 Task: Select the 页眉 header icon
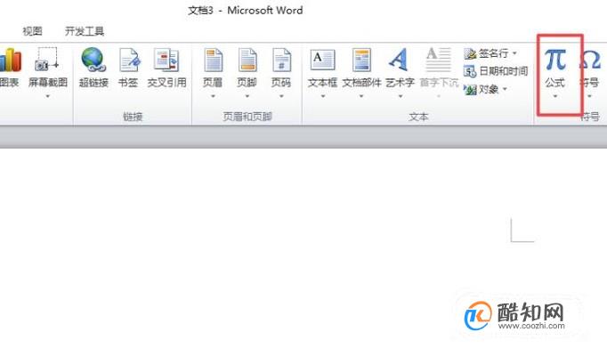pyautogui.click(x=213, y=60)
